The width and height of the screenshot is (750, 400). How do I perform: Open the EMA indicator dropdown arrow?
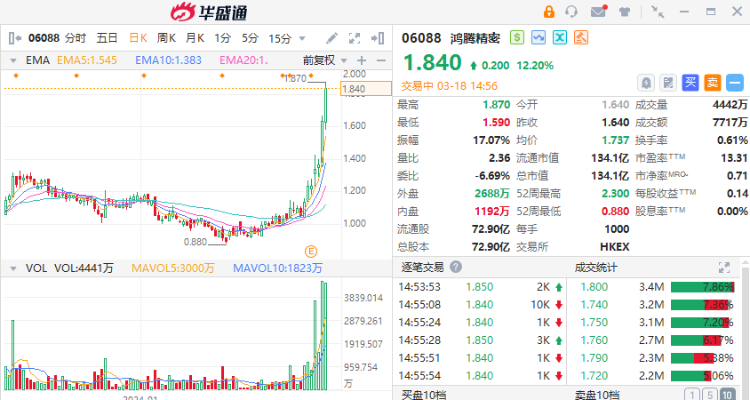coord(13,61)
